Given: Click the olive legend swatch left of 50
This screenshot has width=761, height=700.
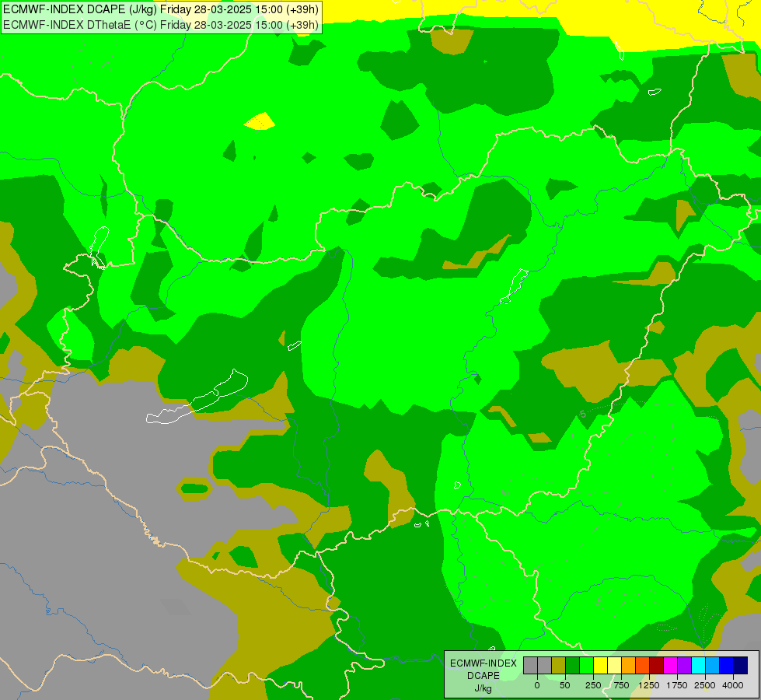Looking at the screenshot, I should 559,665.
